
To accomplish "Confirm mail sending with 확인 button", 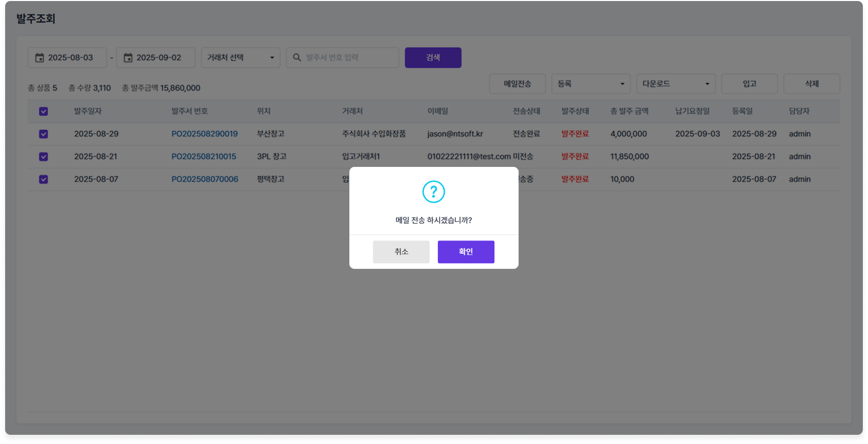I will click(x=466, y=252).
